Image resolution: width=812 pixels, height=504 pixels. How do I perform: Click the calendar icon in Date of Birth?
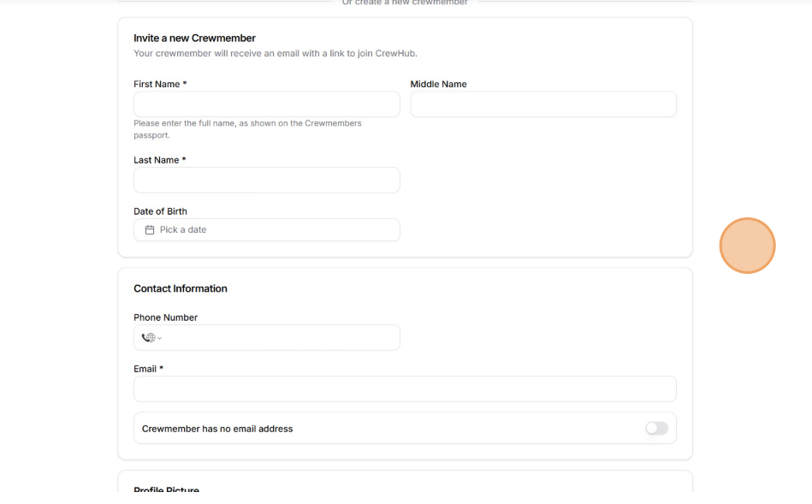click(150, 230)
